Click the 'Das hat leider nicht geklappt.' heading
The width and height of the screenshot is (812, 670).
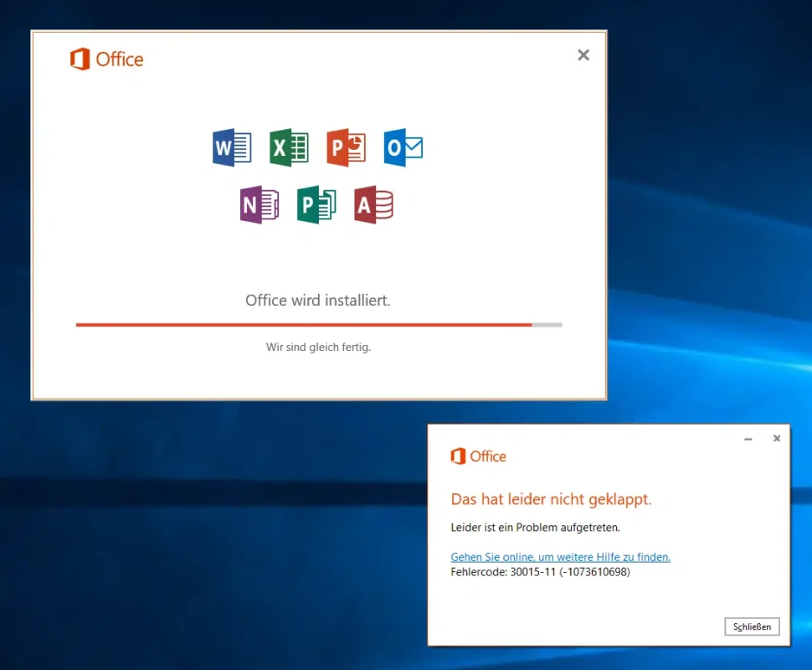click(551, 499)
